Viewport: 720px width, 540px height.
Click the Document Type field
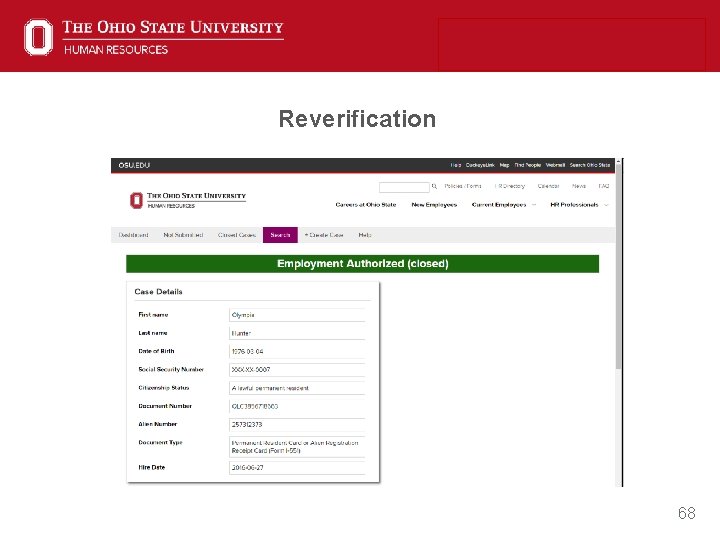pyautogui.click(x=297, y=447)
